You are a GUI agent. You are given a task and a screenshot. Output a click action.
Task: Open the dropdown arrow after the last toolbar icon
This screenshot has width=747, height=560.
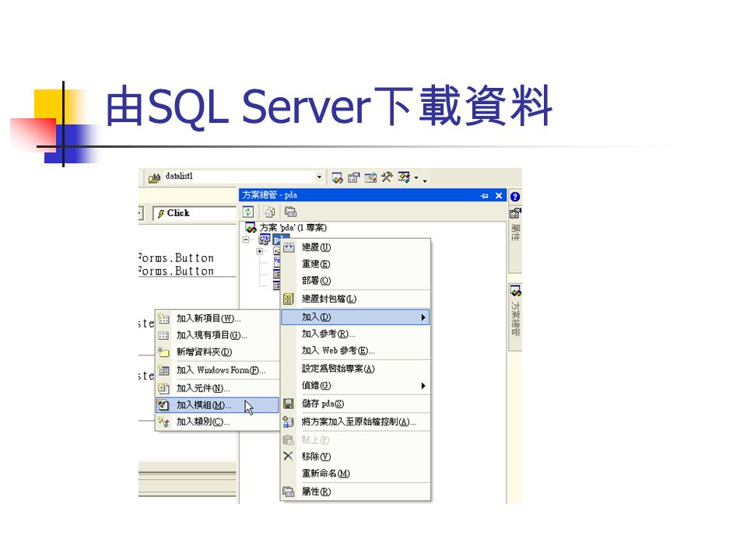[416, 178]
